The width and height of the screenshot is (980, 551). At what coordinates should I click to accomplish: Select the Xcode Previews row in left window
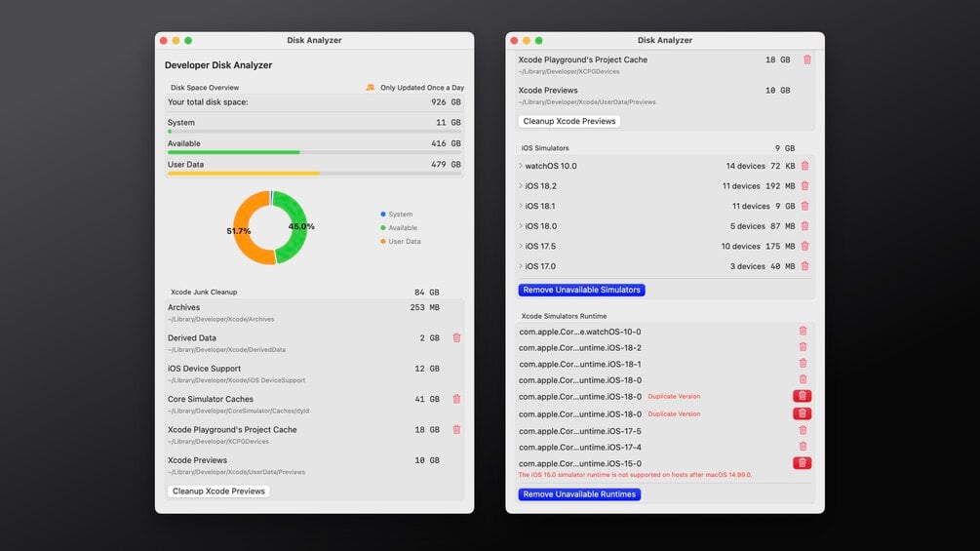(x=314, y=465)
